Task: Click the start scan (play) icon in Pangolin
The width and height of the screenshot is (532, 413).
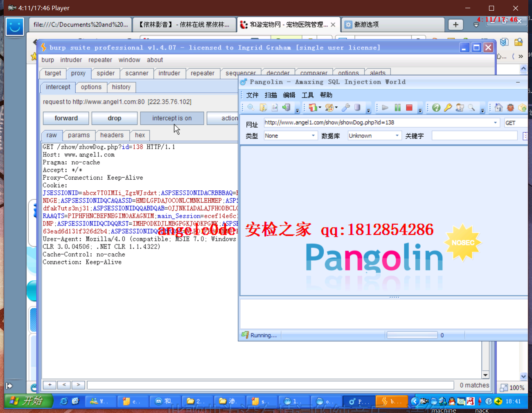Action: point(385,108)
